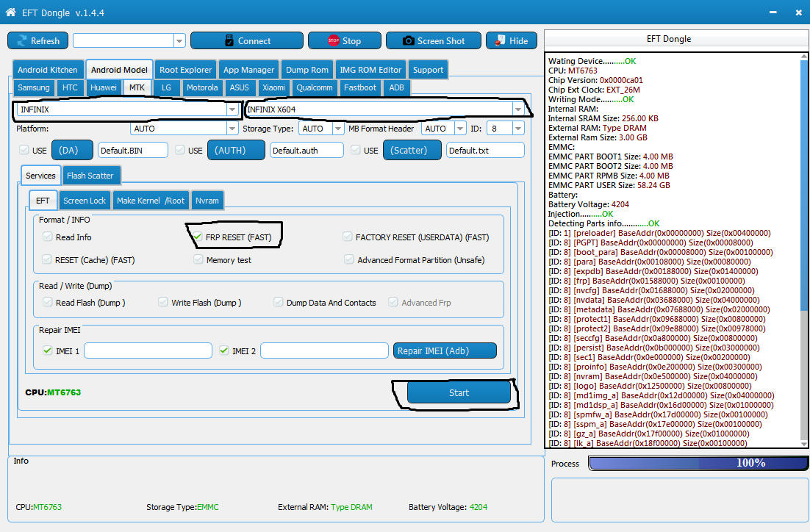Open the Make Kernel /Root sub-tab
The height and width of the screenshot is (532, 810).
pos(151,201)
